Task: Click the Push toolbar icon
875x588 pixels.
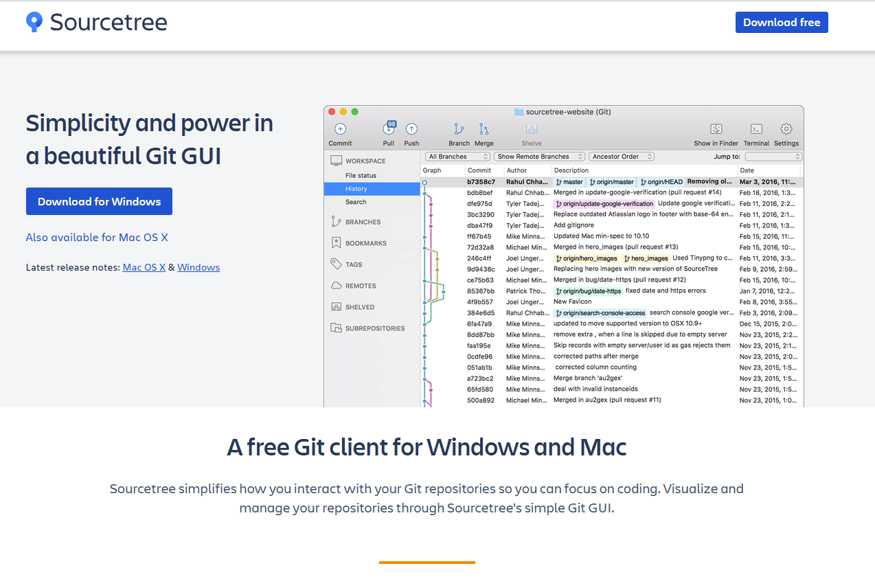Action: tap(411, 128)
